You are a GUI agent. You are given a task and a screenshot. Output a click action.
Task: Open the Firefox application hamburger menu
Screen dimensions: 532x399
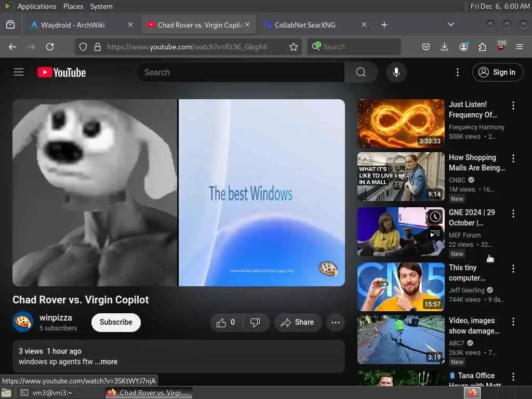tap(520, 47)
